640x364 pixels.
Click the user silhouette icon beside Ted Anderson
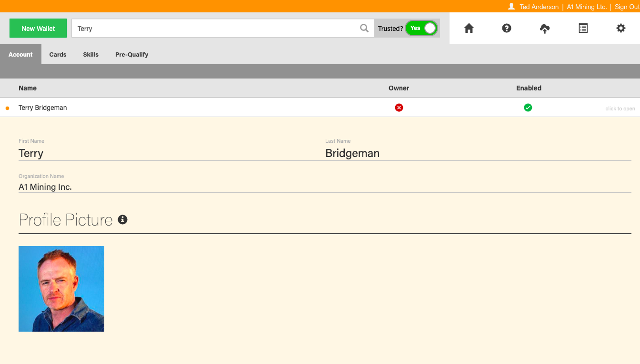point(511,7)
